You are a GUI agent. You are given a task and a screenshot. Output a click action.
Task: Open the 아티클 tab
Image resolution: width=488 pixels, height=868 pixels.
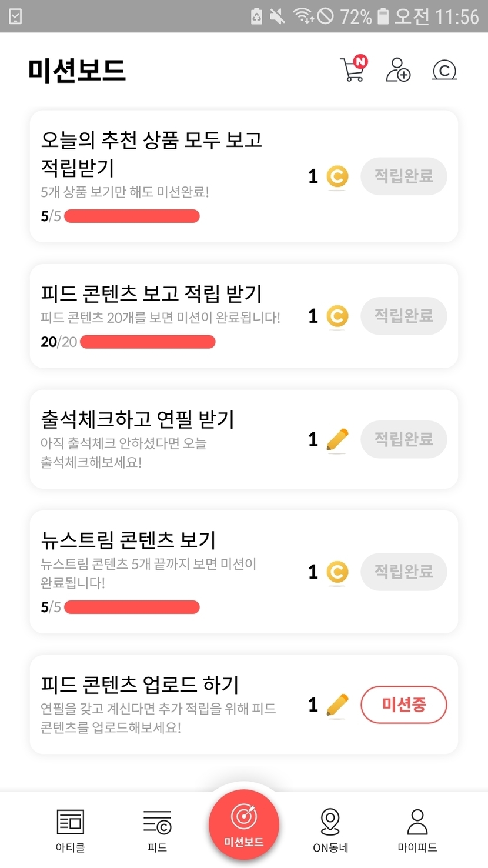pos(70,830)
